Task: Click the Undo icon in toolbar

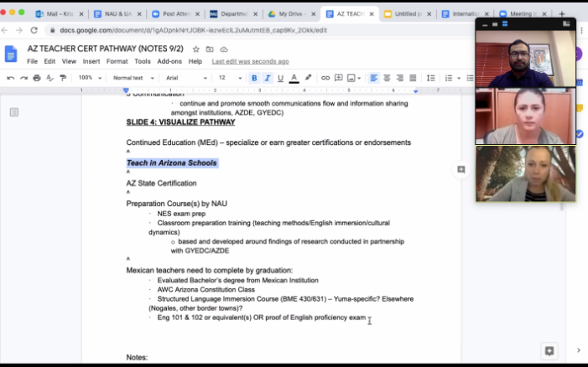Action: (11, 78)
